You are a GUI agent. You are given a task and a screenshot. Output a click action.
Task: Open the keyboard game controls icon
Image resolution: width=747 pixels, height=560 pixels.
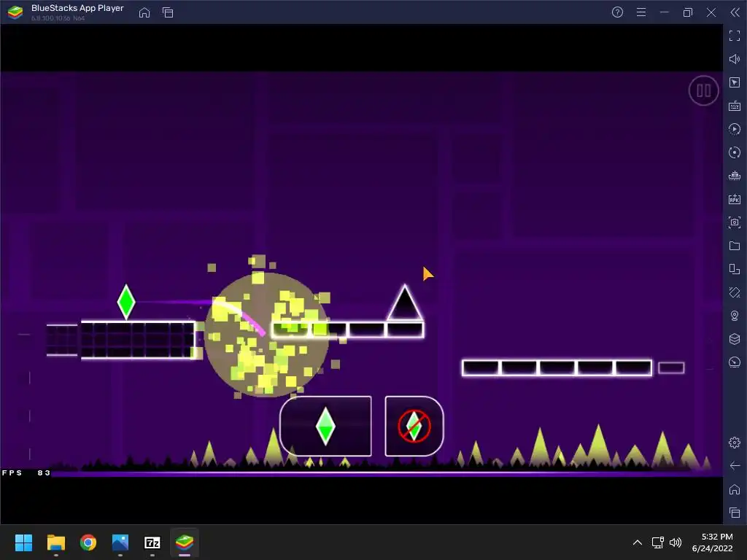click(735, 106)
